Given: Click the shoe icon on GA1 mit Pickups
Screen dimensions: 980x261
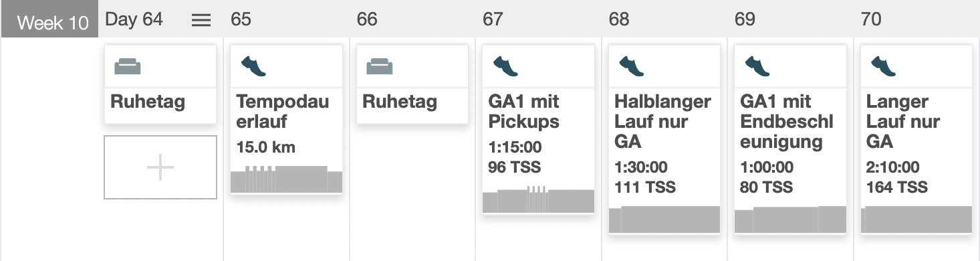Looking at the screenshot, I should 505,66.
